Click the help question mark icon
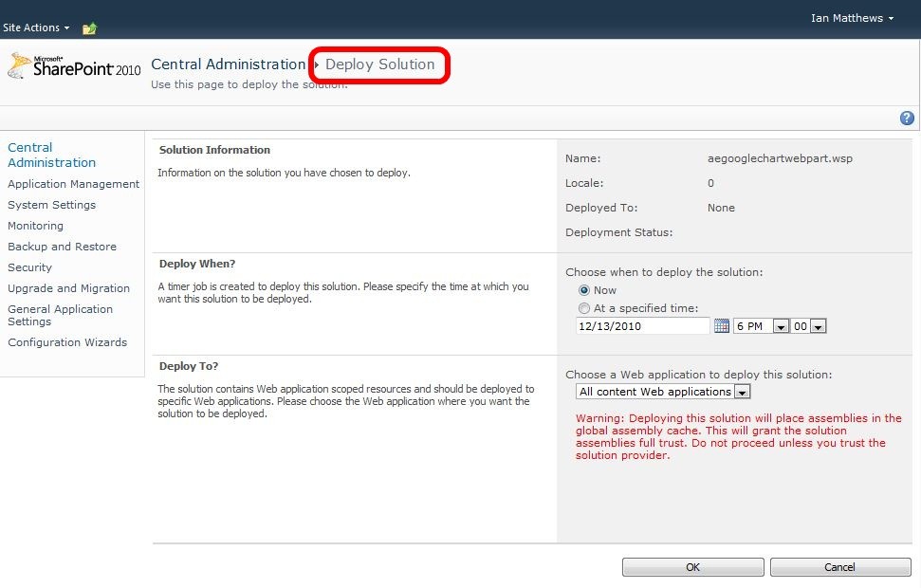This screenshot has width=921, height=588. click(907, 119)
